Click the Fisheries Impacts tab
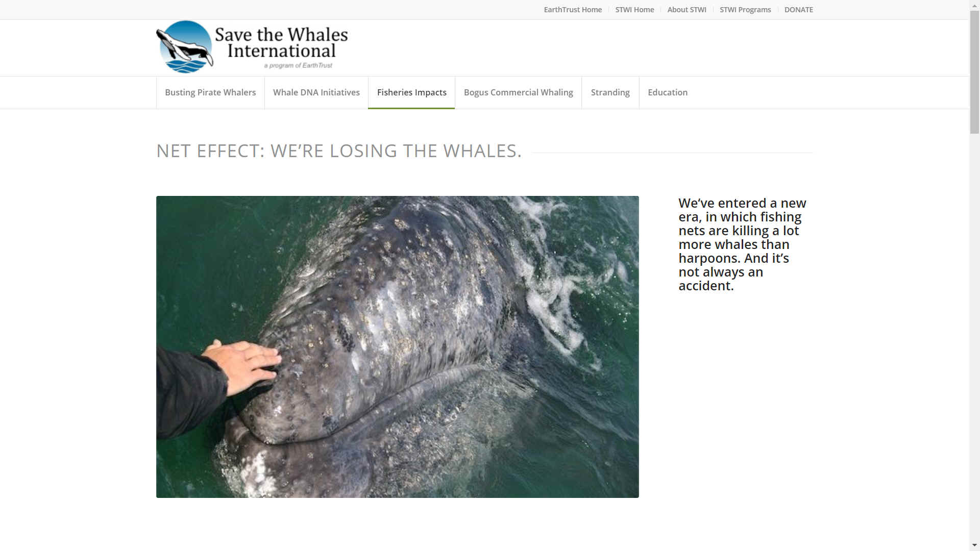This screenshot has height=551, width=980. pos(411,92)
